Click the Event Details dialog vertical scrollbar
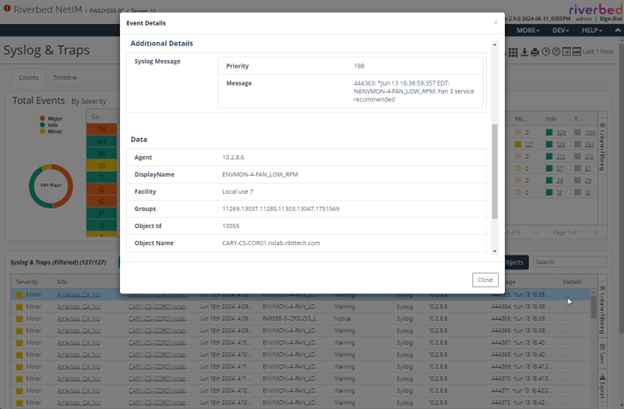This screenshot has width=624, height=409. (x=492, y=170)
